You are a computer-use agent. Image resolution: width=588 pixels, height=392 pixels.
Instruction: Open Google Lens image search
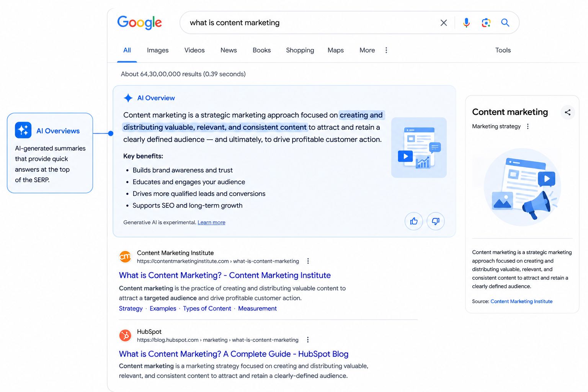486,23
